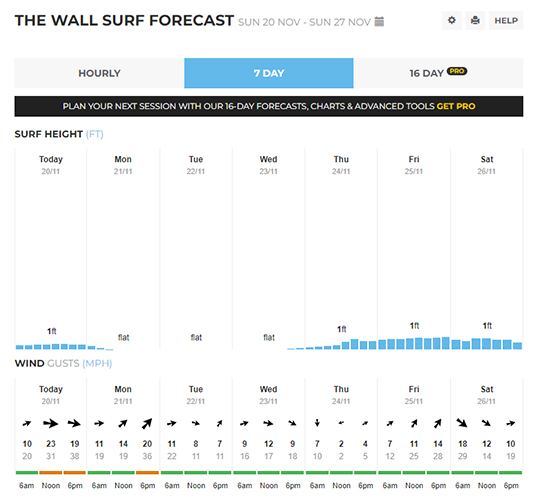Click Thursday 6am downward wind arrow
Screen dimensions: 533x502
tap(317, 423)
